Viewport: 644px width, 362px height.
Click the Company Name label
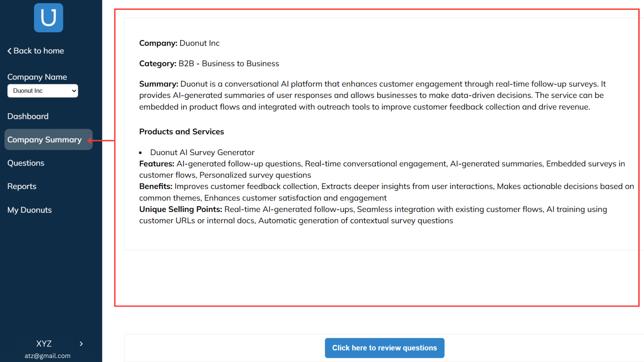[37, 77]
